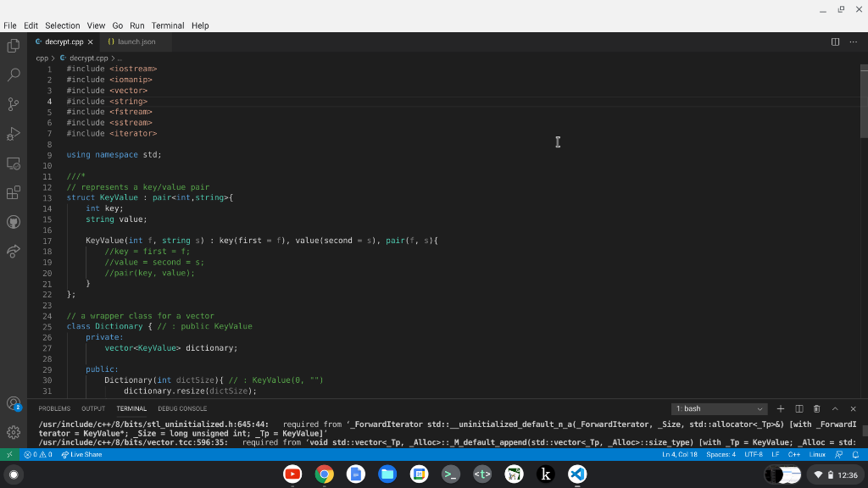Viewport: 868px width, 488px height.
Task: Open the Run menu
Action: coord(136,25)
